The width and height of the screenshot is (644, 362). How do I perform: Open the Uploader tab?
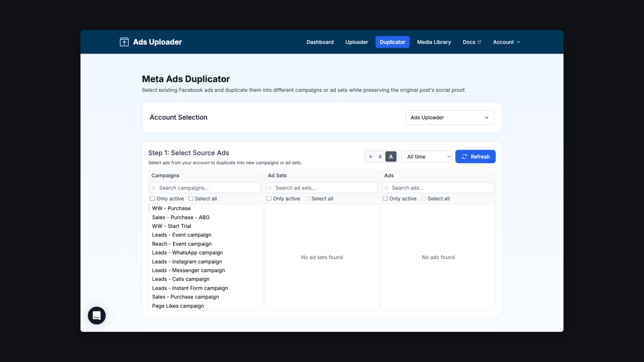(357, 42)
